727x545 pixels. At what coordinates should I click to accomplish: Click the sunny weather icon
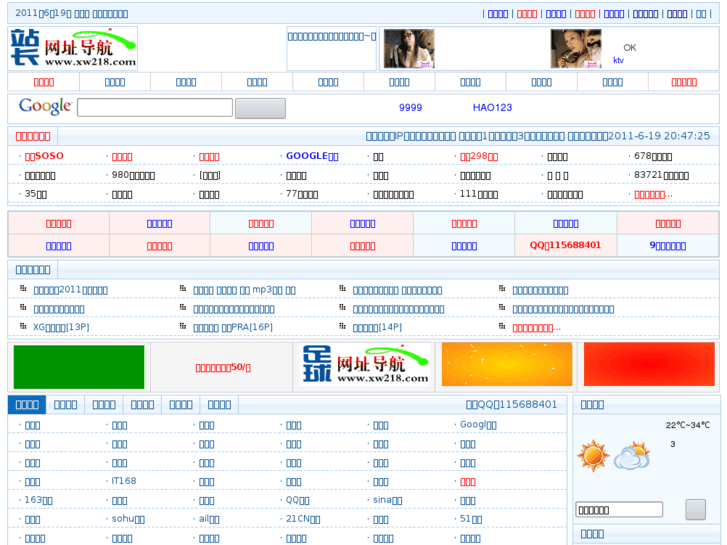[x=593, y=455]
